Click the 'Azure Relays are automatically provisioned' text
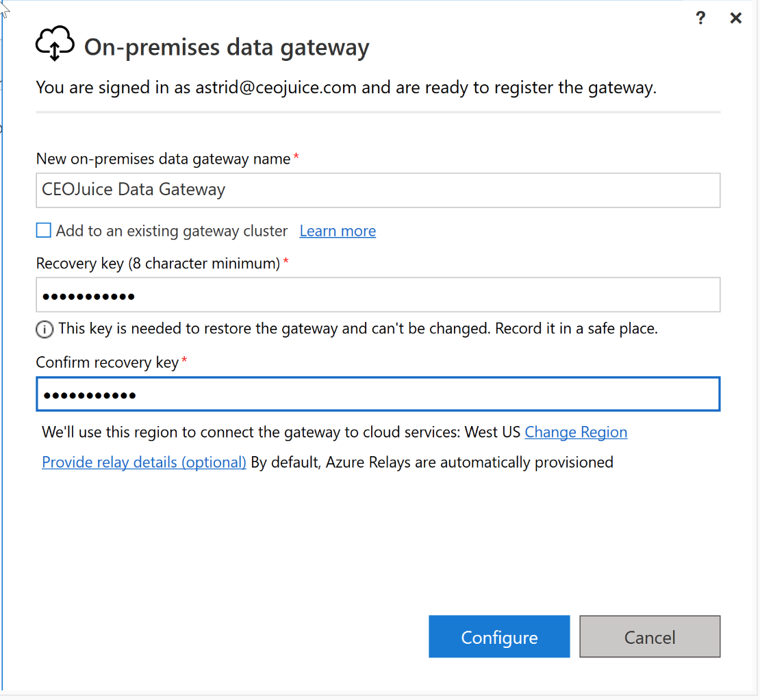 click(x=469, y=462)
